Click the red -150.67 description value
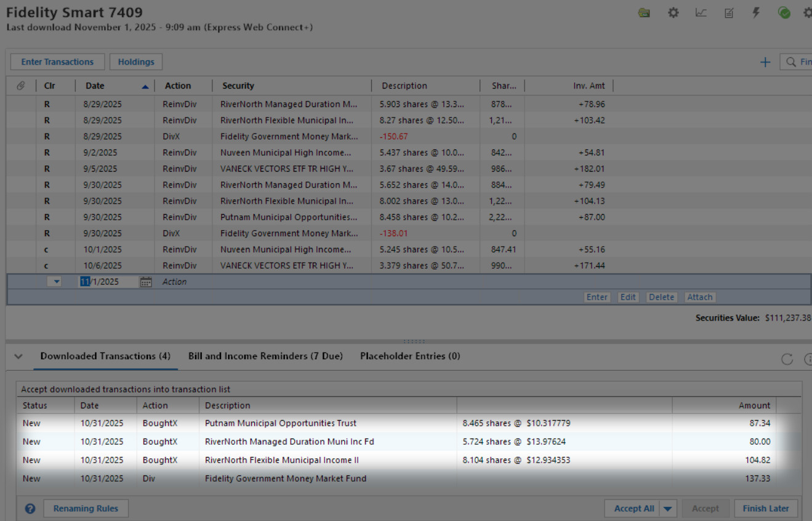This screenshot has height=521, width=812. pos(394,137)
